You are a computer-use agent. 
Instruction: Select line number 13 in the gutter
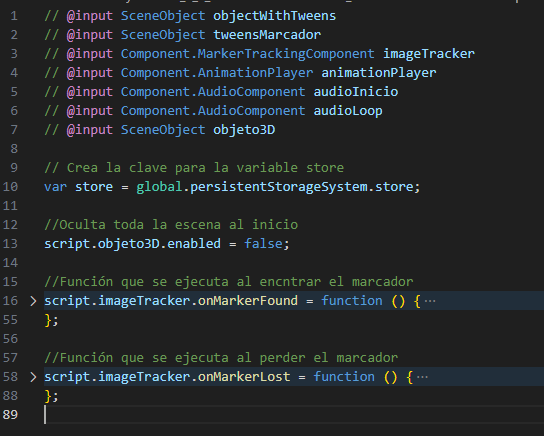click(x=10, y=244)
